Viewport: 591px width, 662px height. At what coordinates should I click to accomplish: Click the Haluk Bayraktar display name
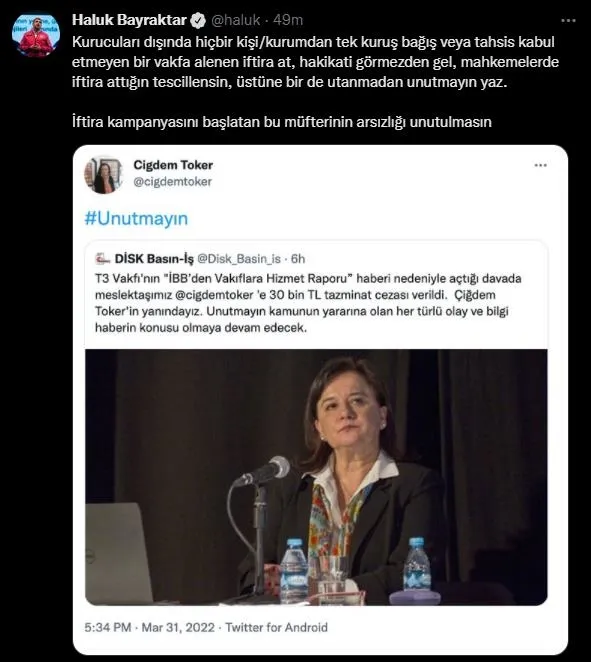coord(129,20)
